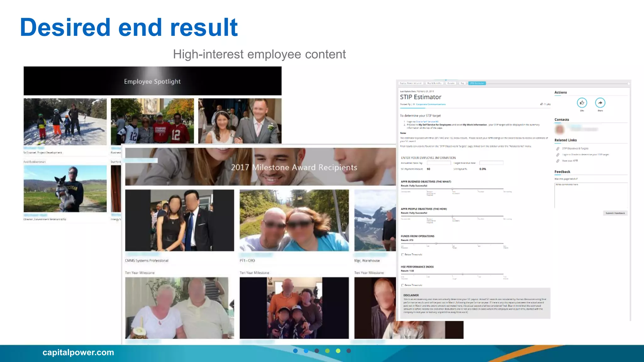Open the scouts group photo in Milestone Awards

pyautogui.click(x=294, y=308)
